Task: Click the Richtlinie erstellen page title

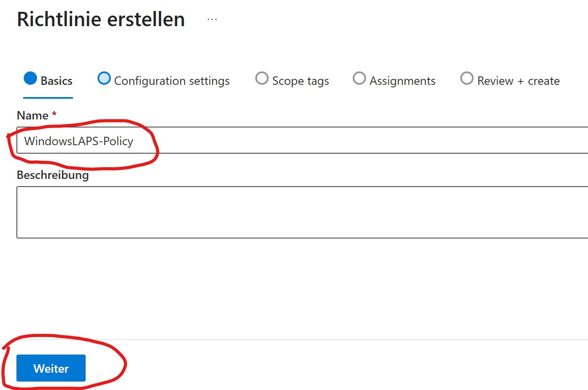Action: 101,19
